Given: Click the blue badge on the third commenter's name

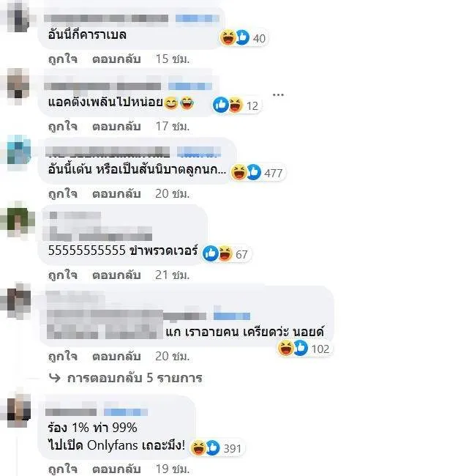Looking at the screenshot, I should tap(199, 151).
